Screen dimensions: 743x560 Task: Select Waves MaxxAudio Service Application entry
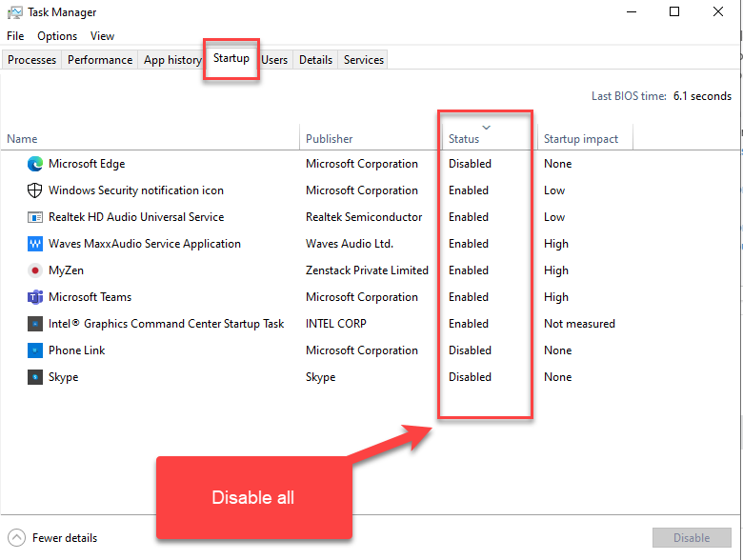tap(145, 244)
